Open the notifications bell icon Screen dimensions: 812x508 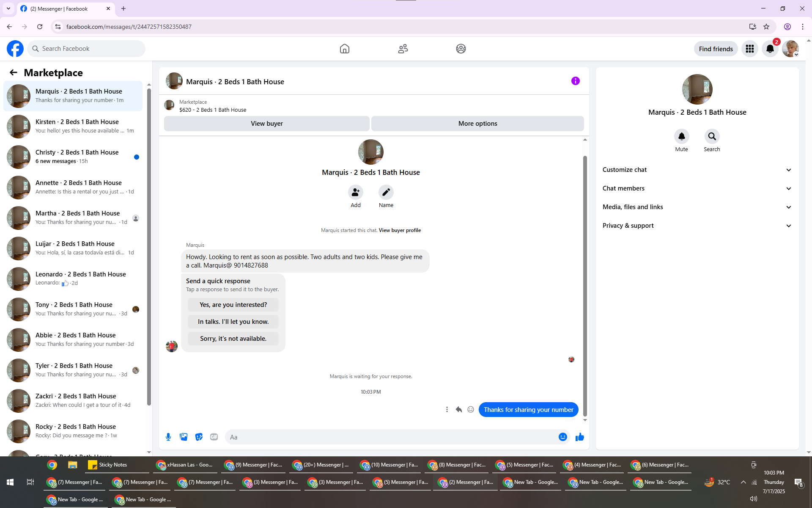pyautogui.click(x=770, y=49)
